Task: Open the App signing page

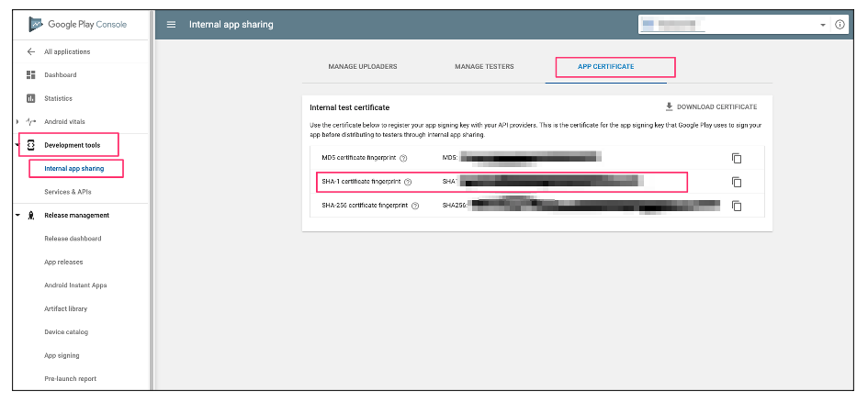Action: (62, 355)
